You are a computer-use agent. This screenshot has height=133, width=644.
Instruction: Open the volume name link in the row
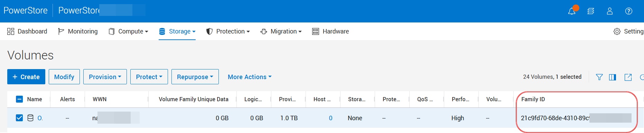coord(40,118)
